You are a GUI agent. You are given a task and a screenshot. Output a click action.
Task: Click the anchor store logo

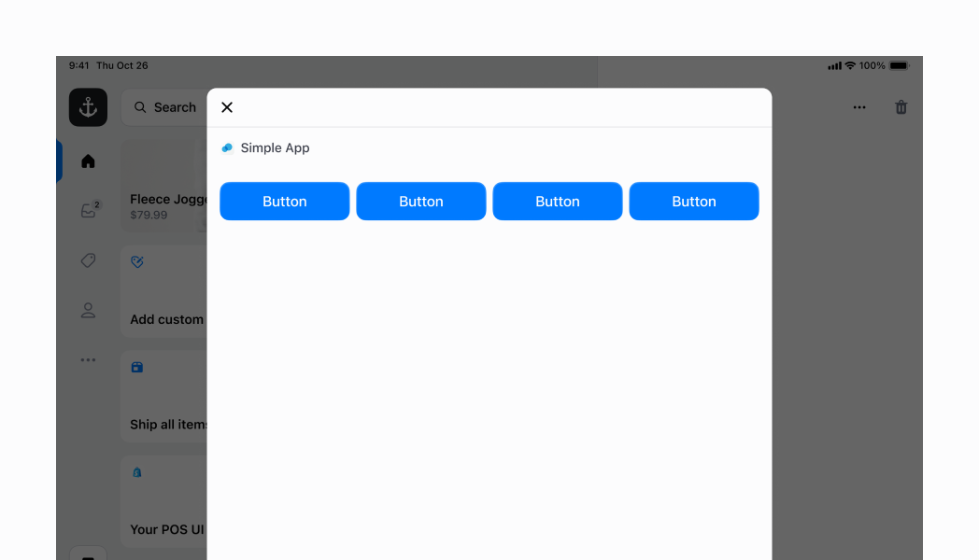[x=87, y=106]
